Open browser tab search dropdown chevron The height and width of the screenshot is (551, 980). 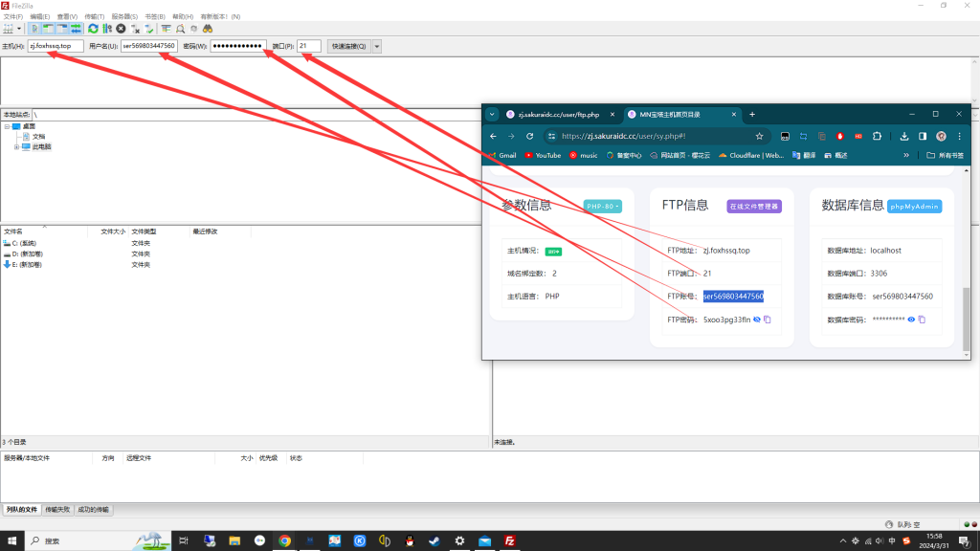493,115
